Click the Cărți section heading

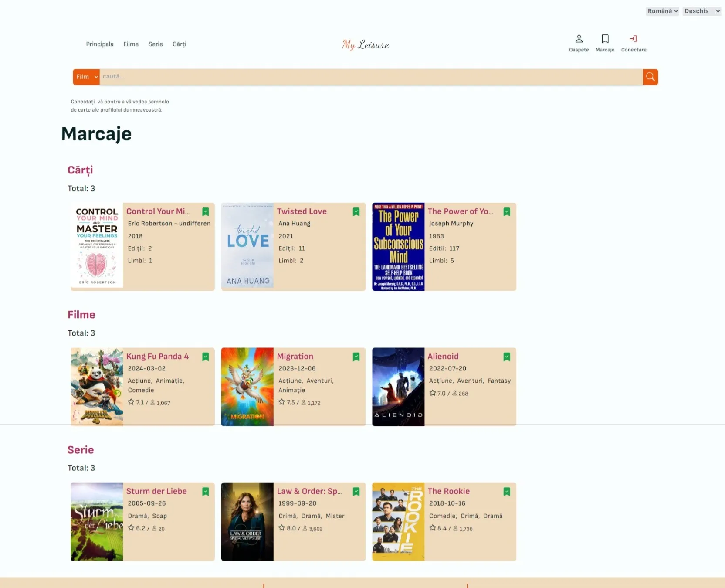click(80, 170)
